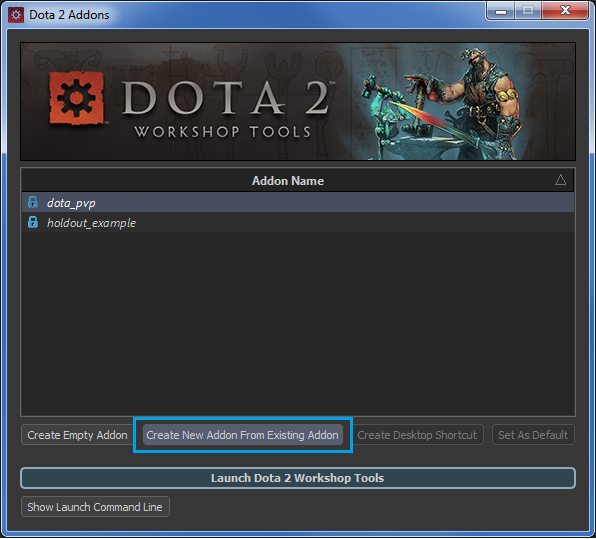The image size is (596, 539).
Task: Click the DOTA 2 Workshop Tools banner text
Action: [x=224, y=108]
